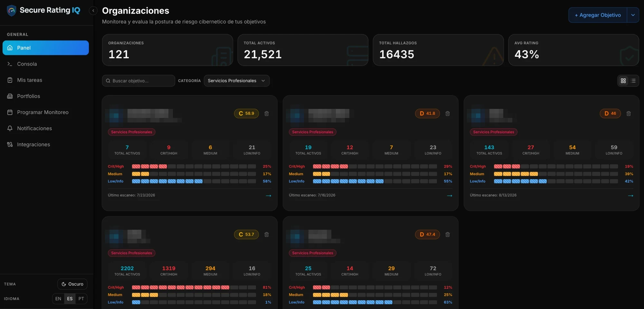
Task: Switch to grid view
Action: click(623, 81)
